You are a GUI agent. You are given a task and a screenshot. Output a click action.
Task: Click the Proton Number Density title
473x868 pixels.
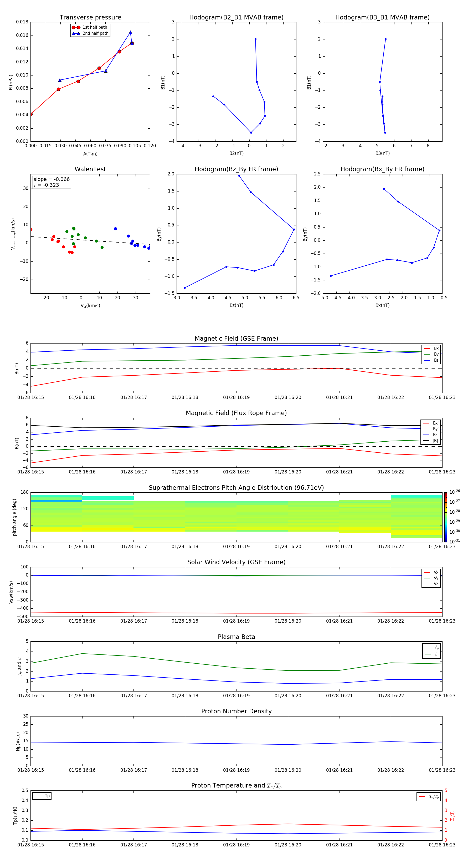236,711
